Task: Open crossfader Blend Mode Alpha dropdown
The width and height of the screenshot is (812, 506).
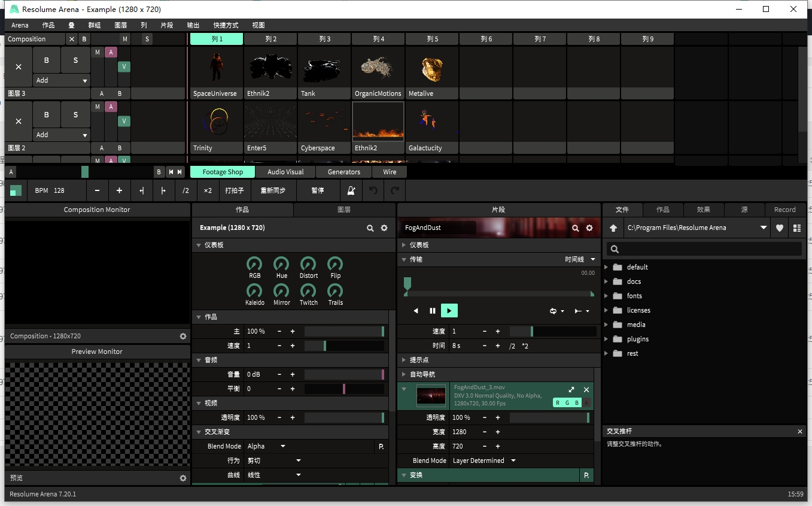Action: pos(266,446)
